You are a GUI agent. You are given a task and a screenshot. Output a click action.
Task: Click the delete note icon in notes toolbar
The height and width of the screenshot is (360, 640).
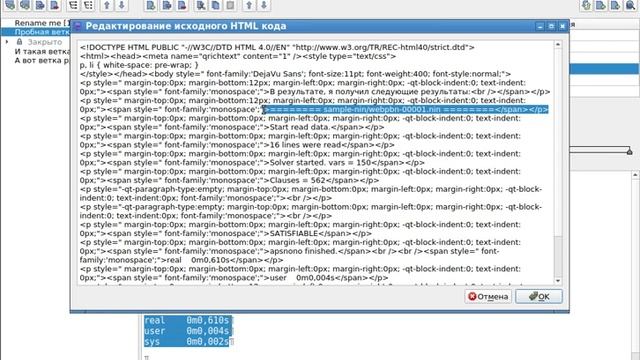click(x=182, y=5)
